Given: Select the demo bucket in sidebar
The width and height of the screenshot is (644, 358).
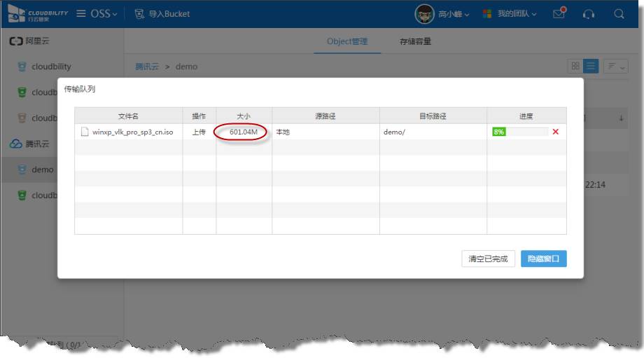Looking at the screenshot, I should pyautogui.click(x=42, y=170).
